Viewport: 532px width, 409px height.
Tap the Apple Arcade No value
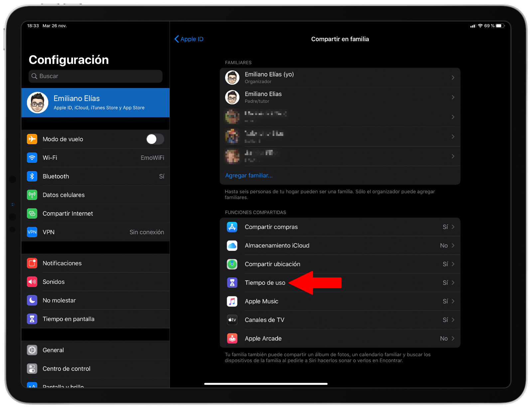coord(444,339)
